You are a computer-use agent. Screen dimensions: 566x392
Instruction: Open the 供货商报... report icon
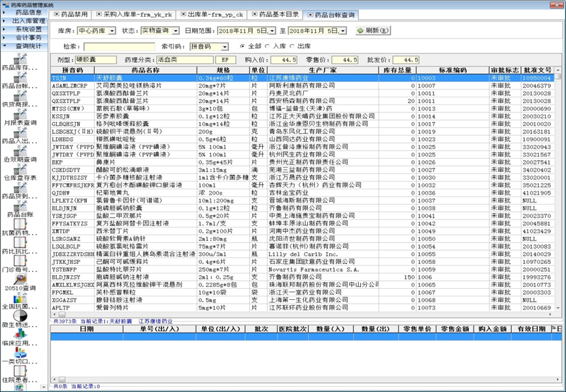pyautogui.click(x=20, y=95)
